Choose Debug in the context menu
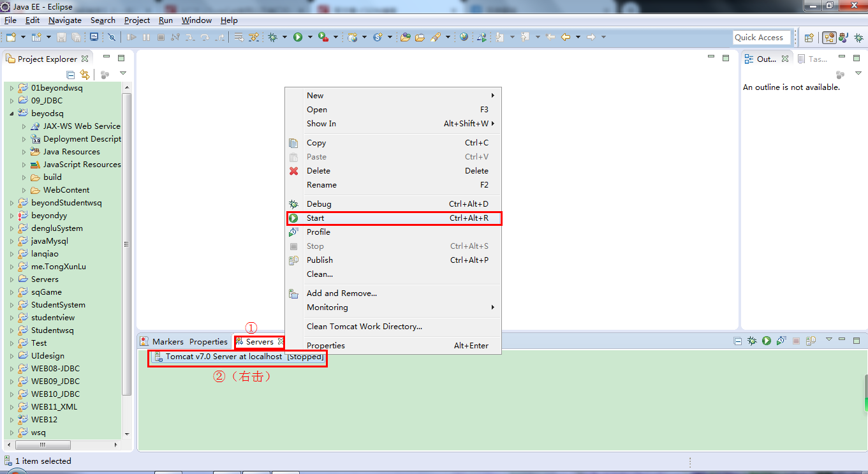The image size is (868, 474). [394, 204]
